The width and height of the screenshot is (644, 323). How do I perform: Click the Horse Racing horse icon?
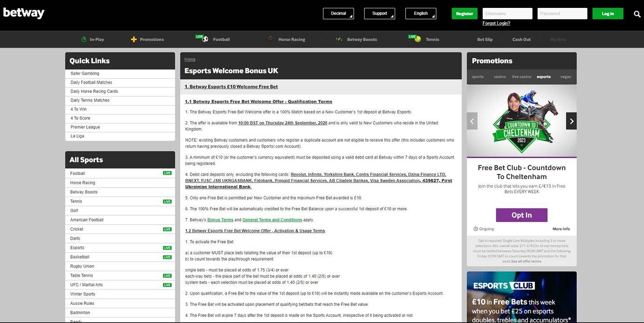tap(270, 39)
